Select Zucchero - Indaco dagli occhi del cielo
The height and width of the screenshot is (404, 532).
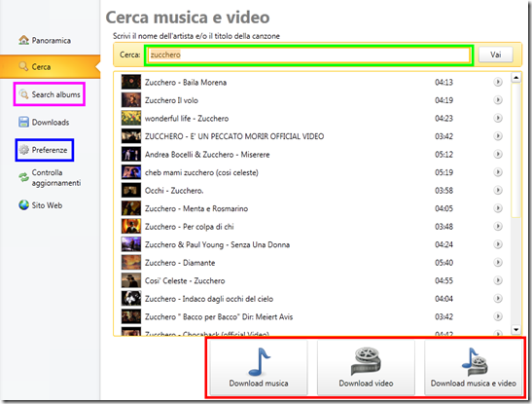312,299
